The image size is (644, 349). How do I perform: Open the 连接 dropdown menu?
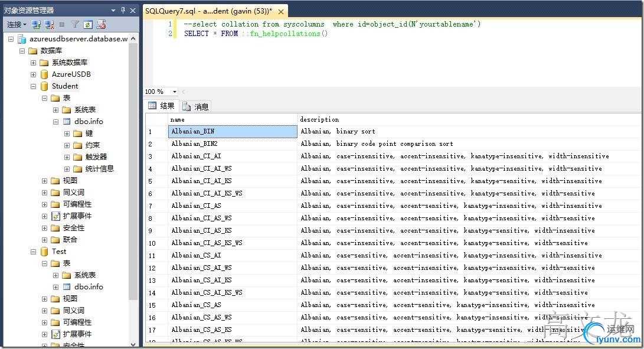pyautogui.click(x=17, y=25)
